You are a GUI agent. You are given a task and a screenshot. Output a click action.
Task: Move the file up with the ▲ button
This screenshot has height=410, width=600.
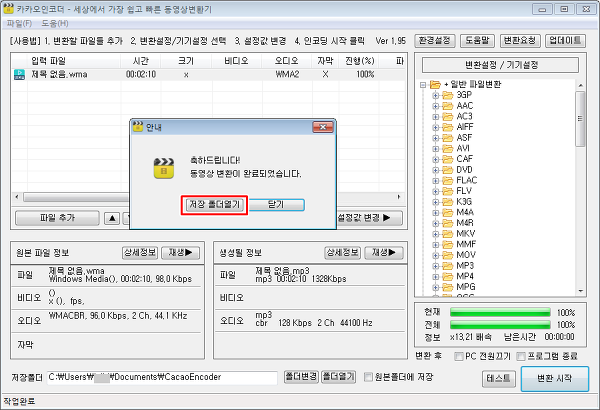[112, 219]
